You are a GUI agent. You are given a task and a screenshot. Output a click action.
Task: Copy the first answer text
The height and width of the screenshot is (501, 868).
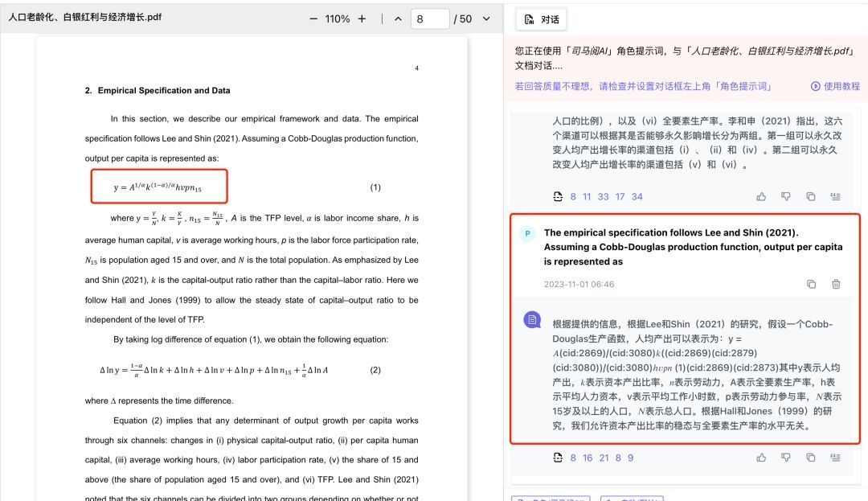pos(811,196)
